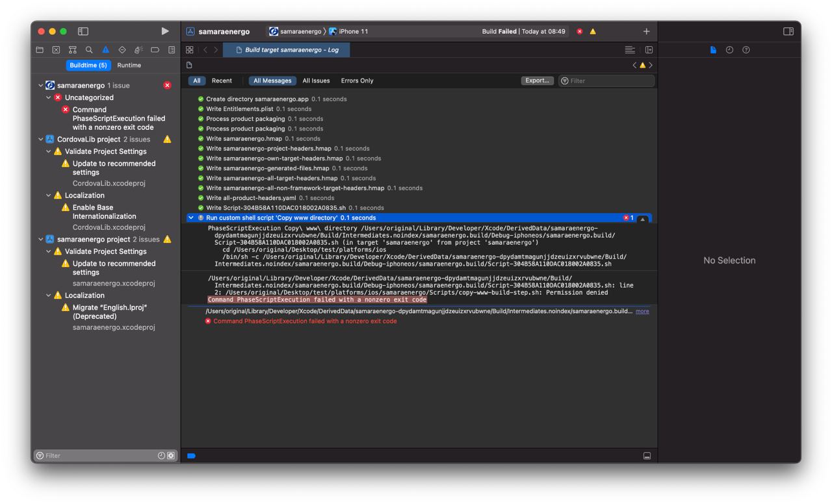Open the samaraenergo scheme selector
Screen dimensions: 832x504
pyautogui.click(x=296, y=31)
